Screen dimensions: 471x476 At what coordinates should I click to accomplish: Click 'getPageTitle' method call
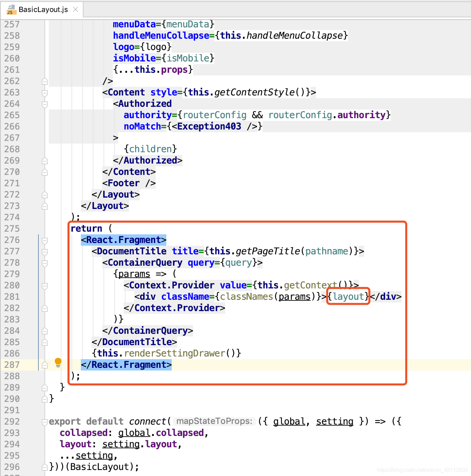[x=268, y=251]
